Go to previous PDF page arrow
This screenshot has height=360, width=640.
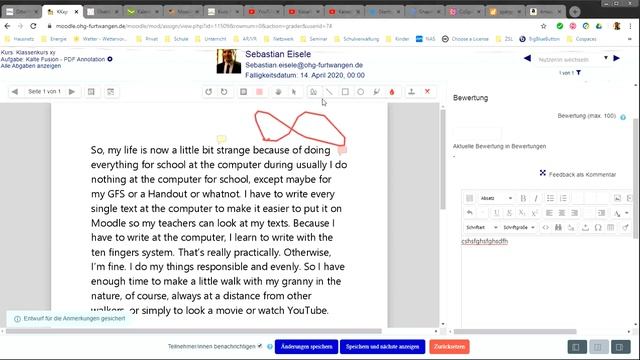coord(15,92)
